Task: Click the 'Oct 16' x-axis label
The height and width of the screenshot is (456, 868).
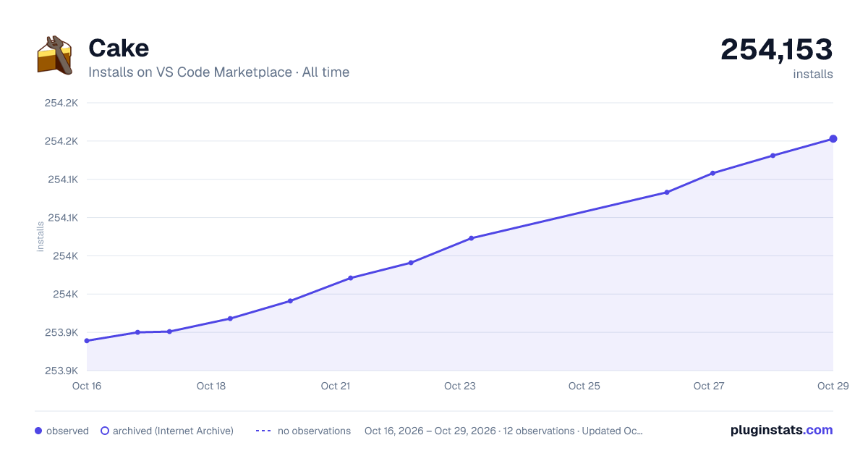Action: 87,386
